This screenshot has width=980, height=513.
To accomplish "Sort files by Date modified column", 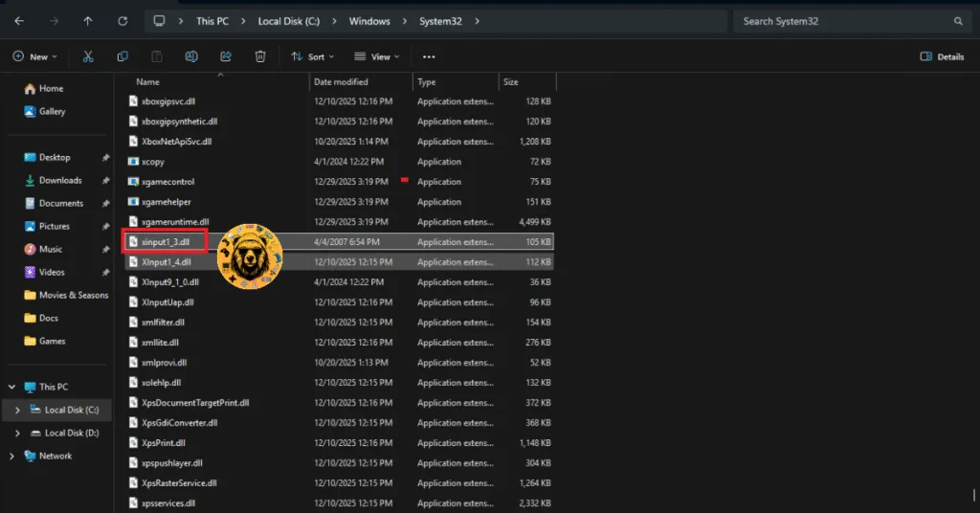I will click(342, 82).
